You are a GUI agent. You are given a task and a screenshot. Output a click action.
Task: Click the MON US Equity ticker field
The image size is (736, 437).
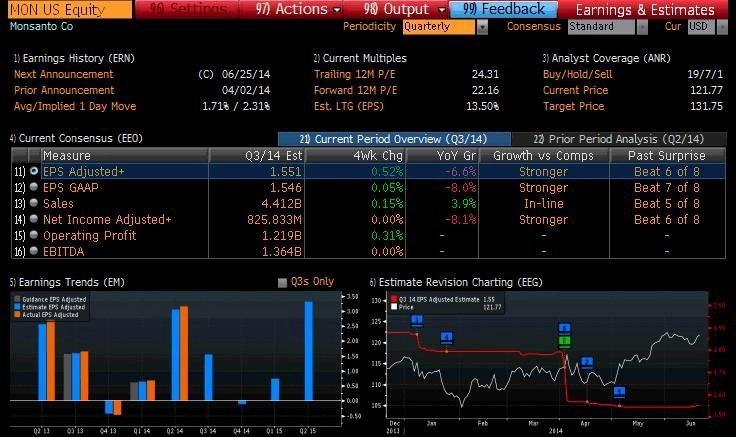(x=70, y=9)
